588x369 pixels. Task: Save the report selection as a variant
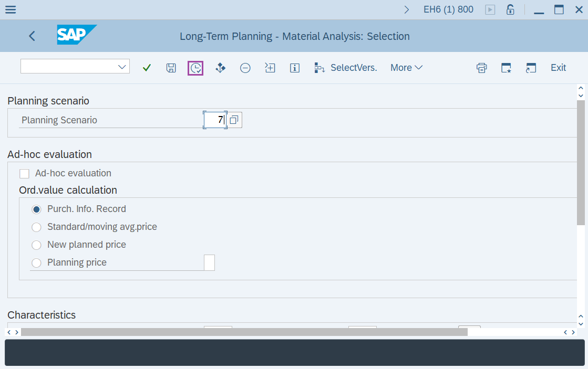click(x=171, y=68)
